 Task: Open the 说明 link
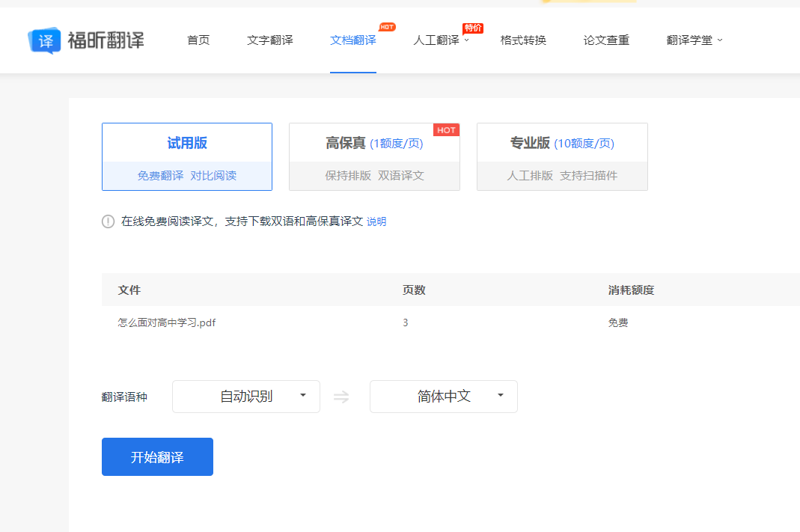[376, 222]
